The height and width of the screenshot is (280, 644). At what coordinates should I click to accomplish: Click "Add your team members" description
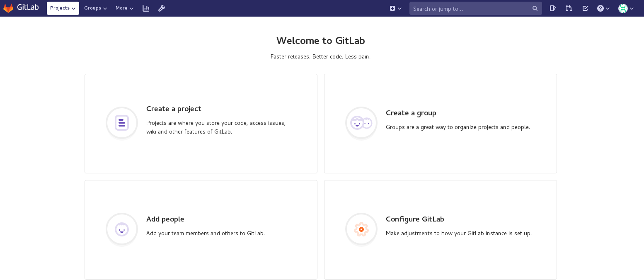[206, 234]
